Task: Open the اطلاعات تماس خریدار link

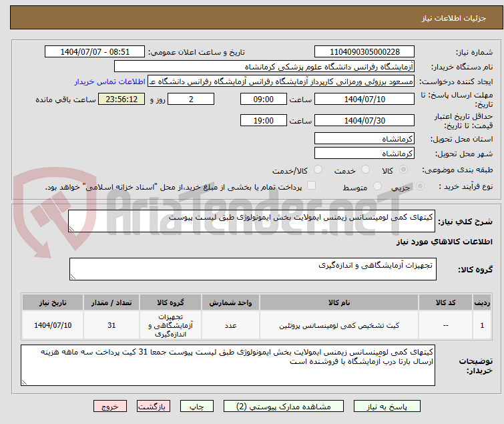Action: coord(110,81)
